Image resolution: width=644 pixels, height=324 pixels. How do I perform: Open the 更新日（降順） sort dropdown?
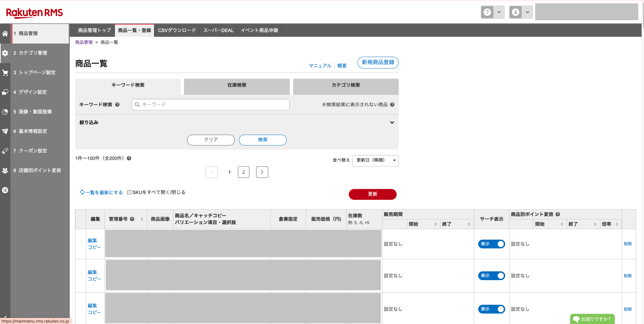(x=375, y=160)
